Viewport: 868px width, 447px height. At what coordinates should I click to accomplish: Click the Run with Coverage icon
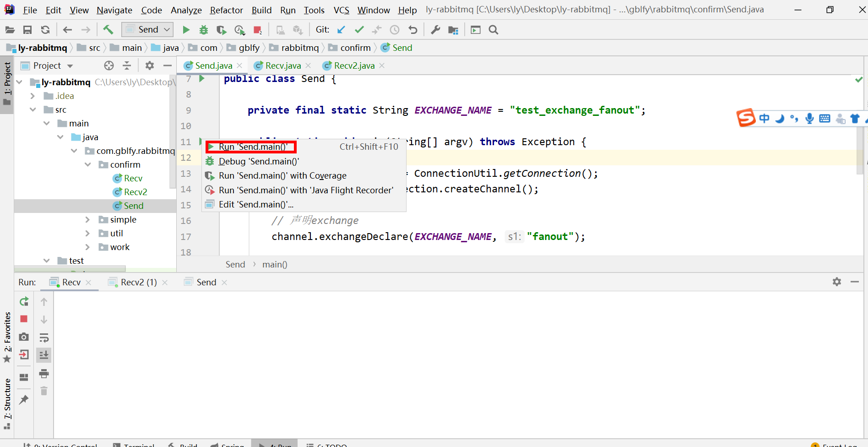pyautogui.click(x=222, y=30)
